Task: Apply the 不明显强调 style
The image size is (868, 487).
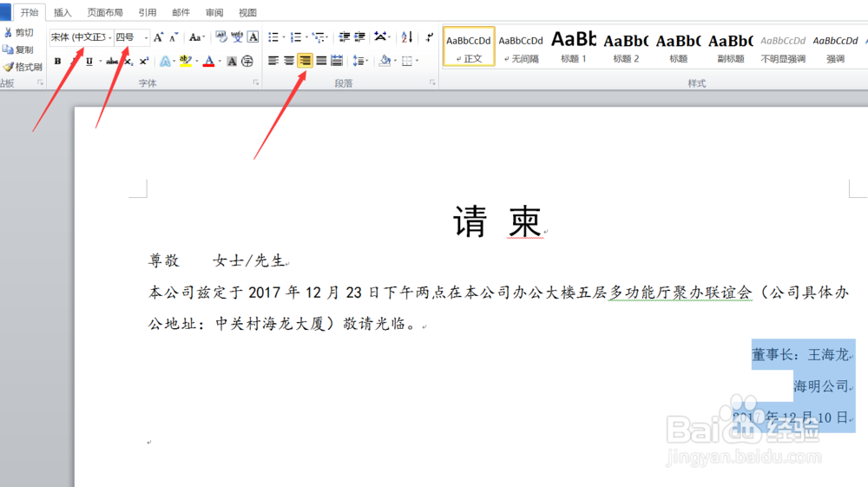Action: coord(783,47)
